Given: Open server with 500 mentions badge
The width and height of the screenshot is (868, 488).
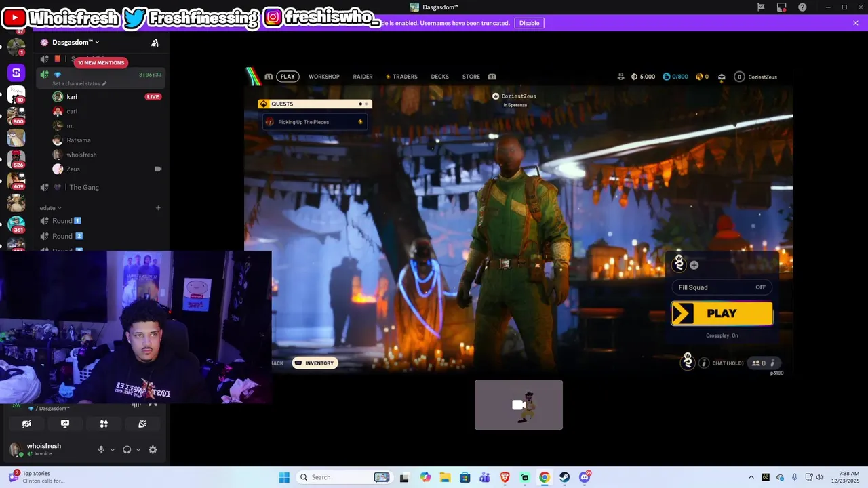Looking at the screenshot, I should coord(16,116).
